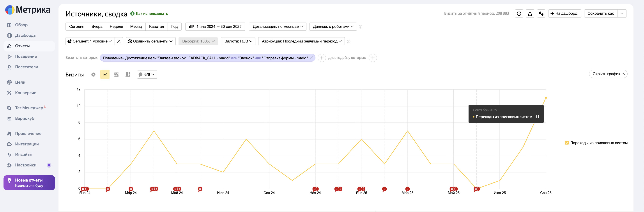
Task: Click chart annotation marker at Янв 25
Action: 361,189
